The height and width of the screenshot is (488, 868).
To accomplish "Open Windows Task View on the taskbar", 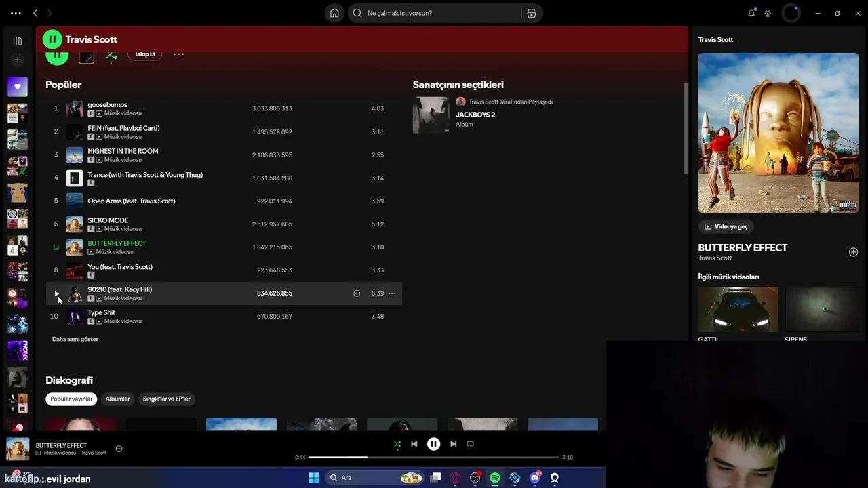I will click(x=435, y=478).
